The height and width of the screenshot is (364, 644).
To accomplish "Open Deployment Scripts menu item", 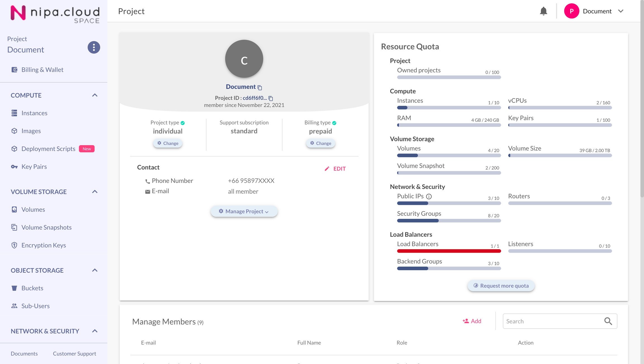I will click(x=48, y=149).
